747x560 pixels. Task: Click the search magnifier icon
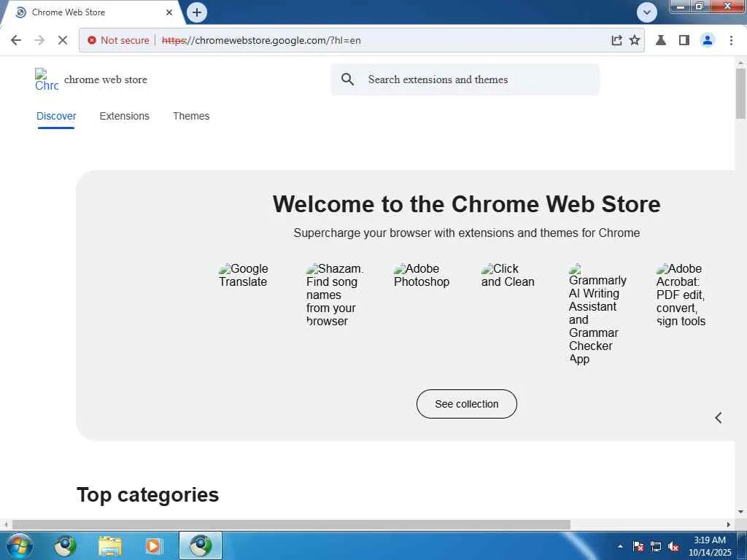(x=348, y=79)
